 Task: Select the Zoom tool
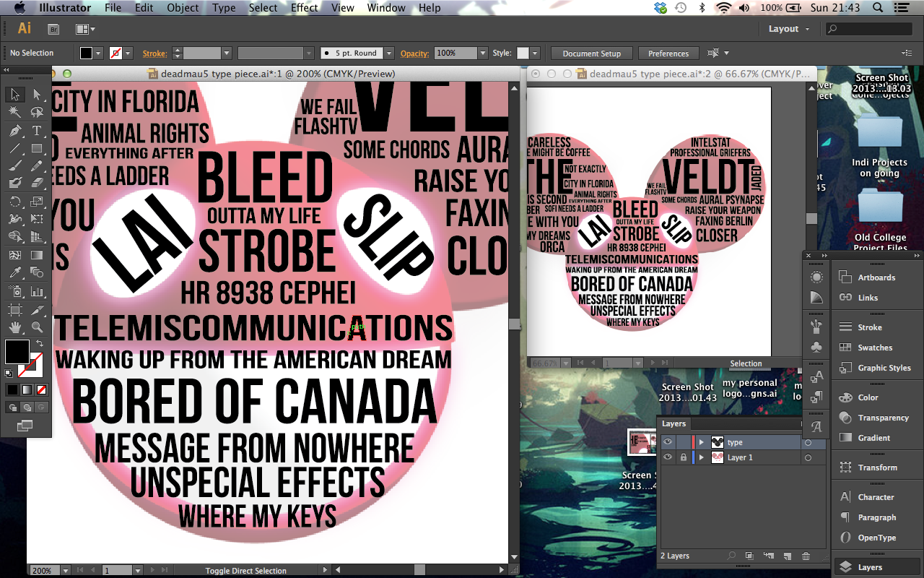pos(37,327)
